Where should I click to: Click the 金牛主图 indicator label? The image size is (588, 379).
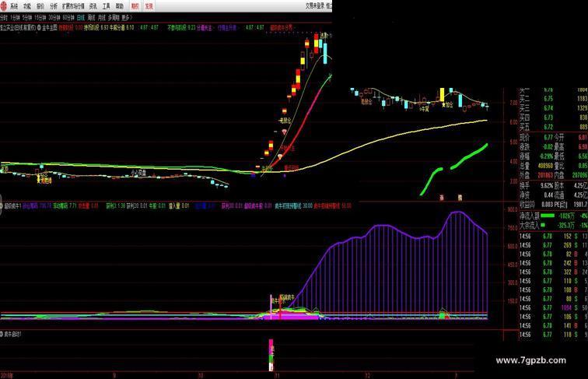click(50, 28)
